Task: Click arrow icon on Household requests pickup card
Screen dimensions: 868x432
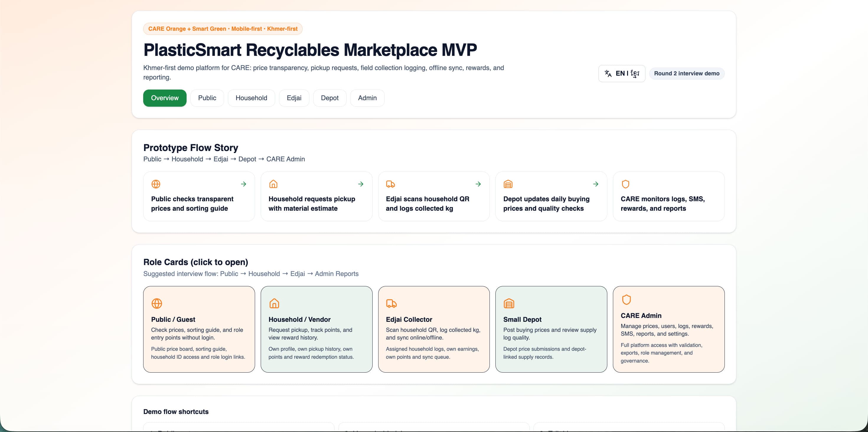Action: (361, 184)
